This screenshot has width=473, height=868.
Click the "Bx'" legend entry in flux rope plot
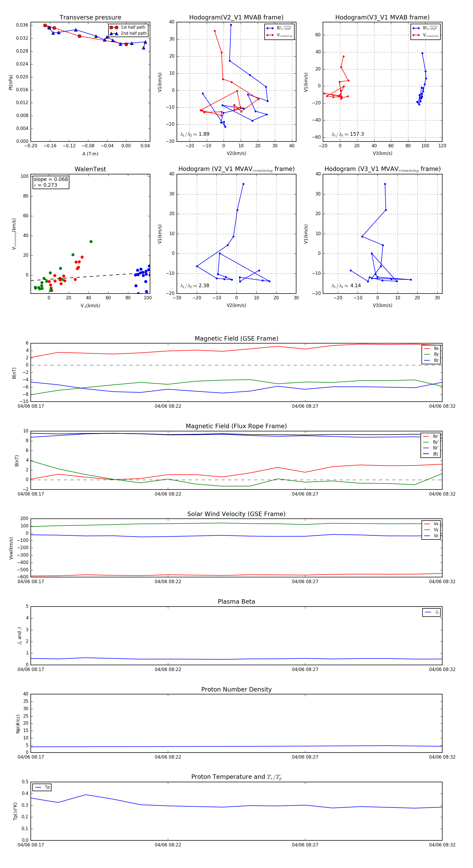coord(431,436)
